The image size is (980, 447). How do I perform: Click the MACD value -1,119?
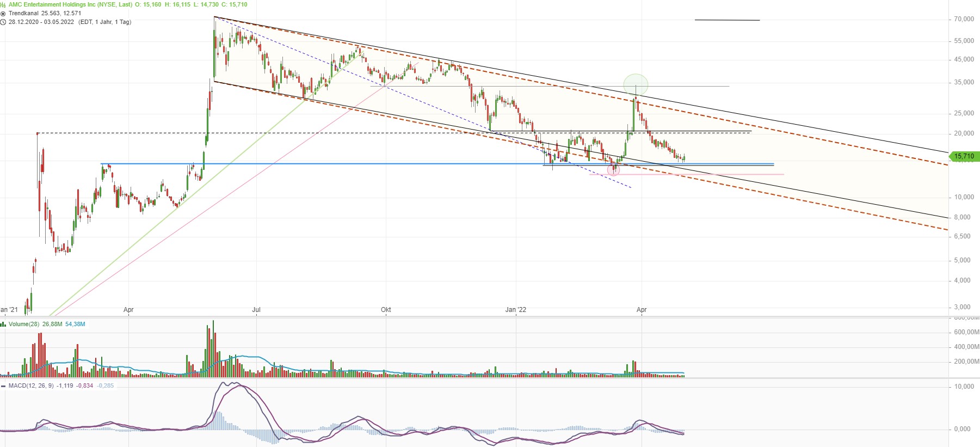[65, 385]
